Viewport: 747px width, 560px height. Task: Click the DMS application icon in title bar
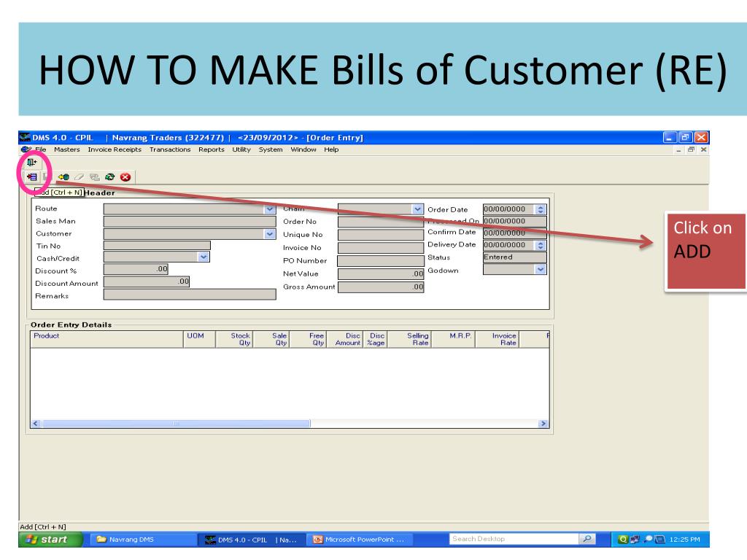(25, 138)
